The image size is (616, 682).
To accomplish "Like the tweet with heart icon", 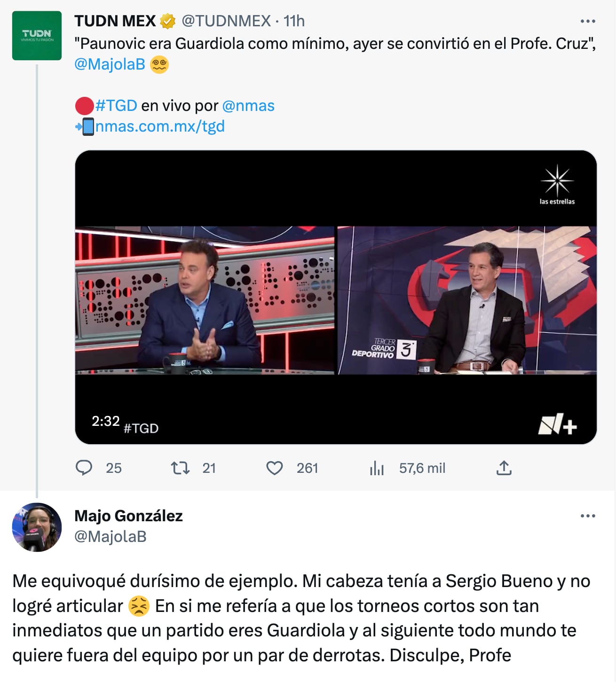I will point(275,468).
